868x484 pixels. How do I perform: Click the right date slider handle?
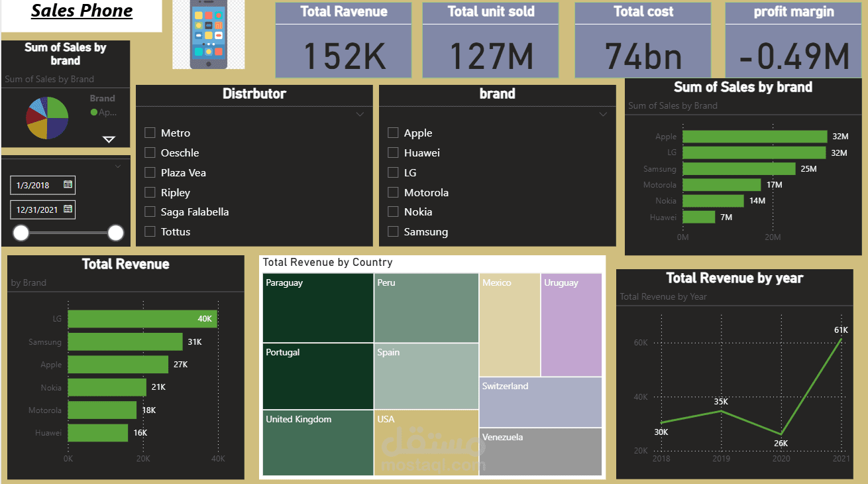click(x=116, y=233)
